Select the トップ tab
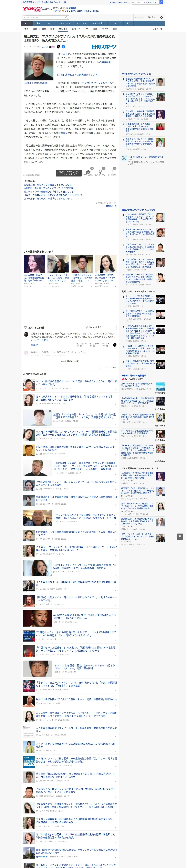The image size is (186, 868). tap(27, 24)
